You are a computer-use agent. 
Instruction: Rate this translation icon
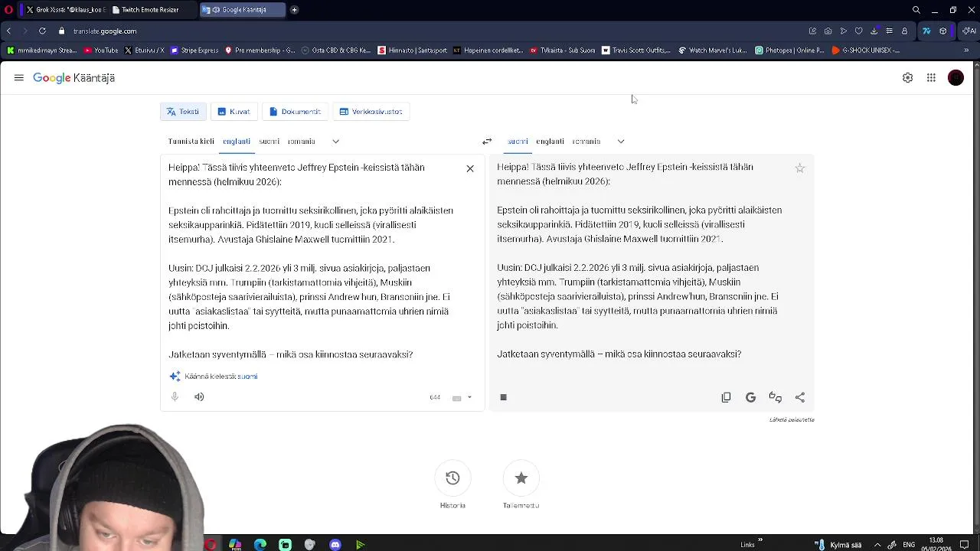pos(775,397)
